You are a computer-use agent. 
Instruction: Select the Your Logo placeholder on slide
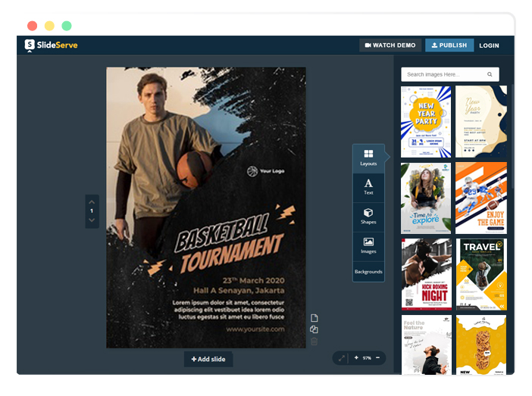[266, 171]
